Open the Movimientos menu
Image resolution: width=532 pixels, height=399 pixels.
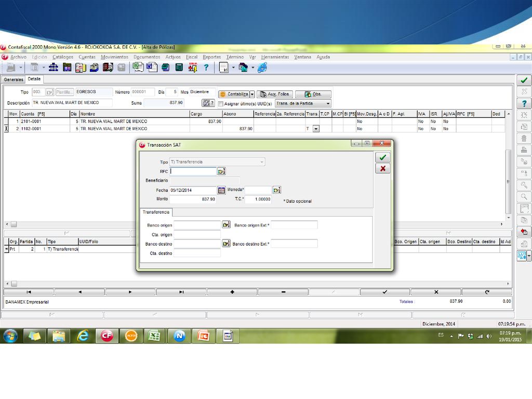pyautogui.click(x=114, y=57)
